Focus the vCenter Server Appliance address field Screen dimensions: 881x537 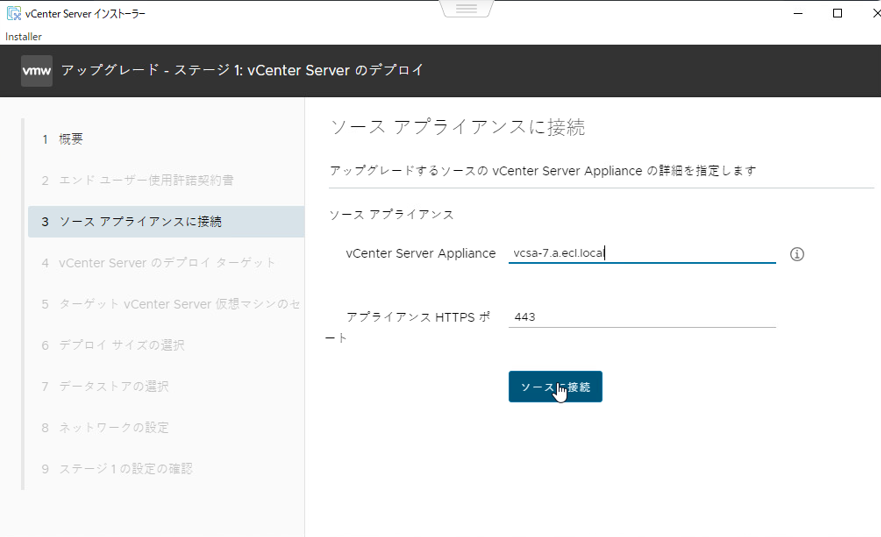641,253
